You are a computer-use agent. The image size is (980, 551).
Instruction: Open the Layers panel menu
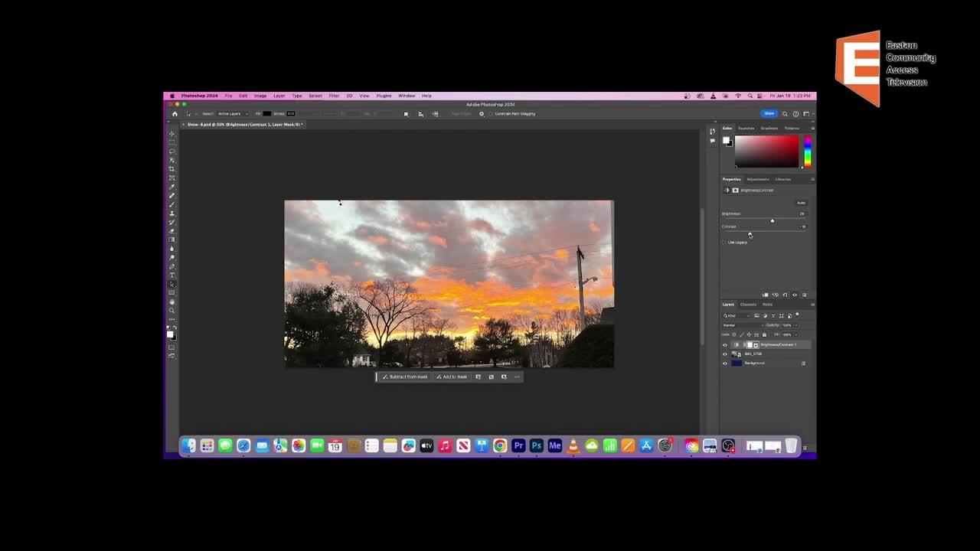pyautogui.click(x=812, y=305)
